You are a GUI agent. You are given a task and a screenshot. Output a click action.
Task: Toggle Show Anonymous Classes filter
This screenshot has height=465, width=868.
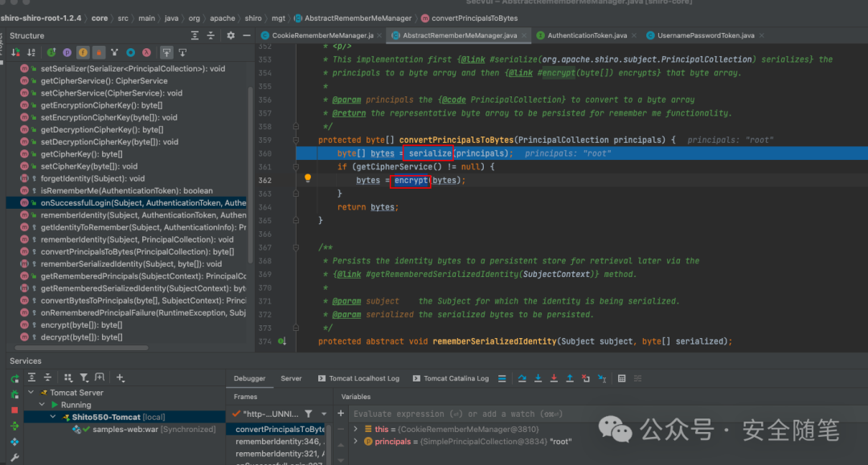tap(131, 52)
